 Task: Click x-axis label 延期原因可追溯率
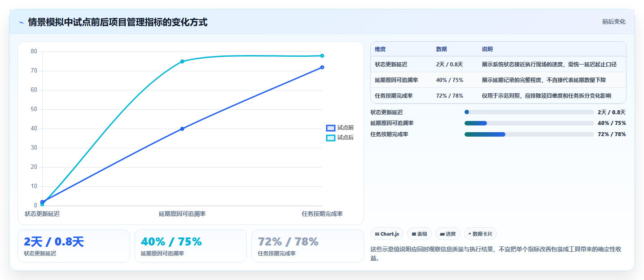(x=182, y=214)
